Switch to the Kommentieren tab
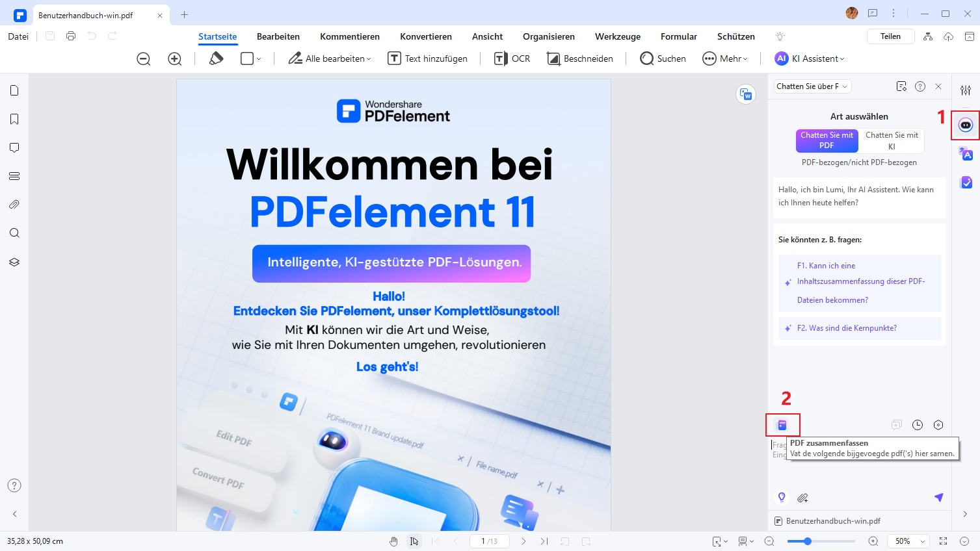Image resolution: width=980 pixels, height=551 pixels. [350, 36]
